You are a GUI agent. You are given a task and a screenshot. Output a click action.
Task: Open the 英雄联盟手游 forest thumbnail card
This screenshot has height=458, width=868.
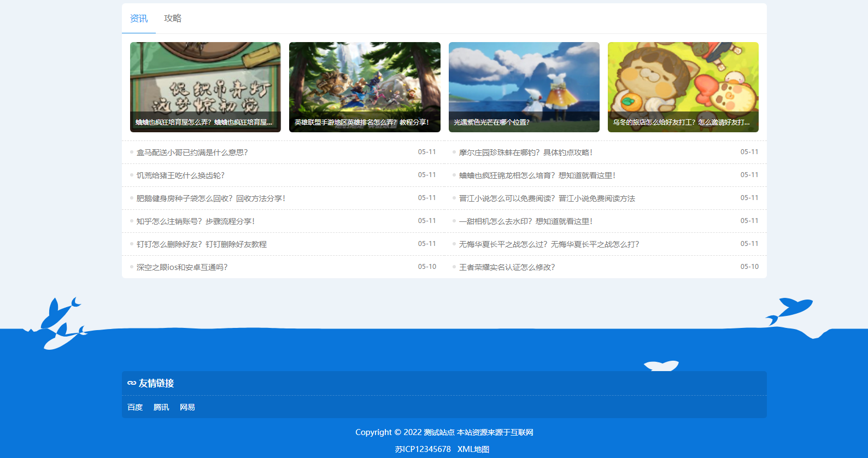click(x=365, y=87)
